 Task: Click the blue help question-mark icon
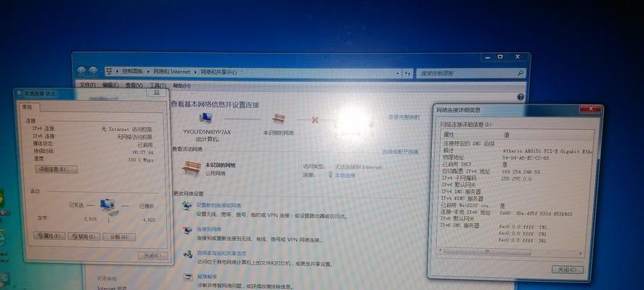click(521, 97)
